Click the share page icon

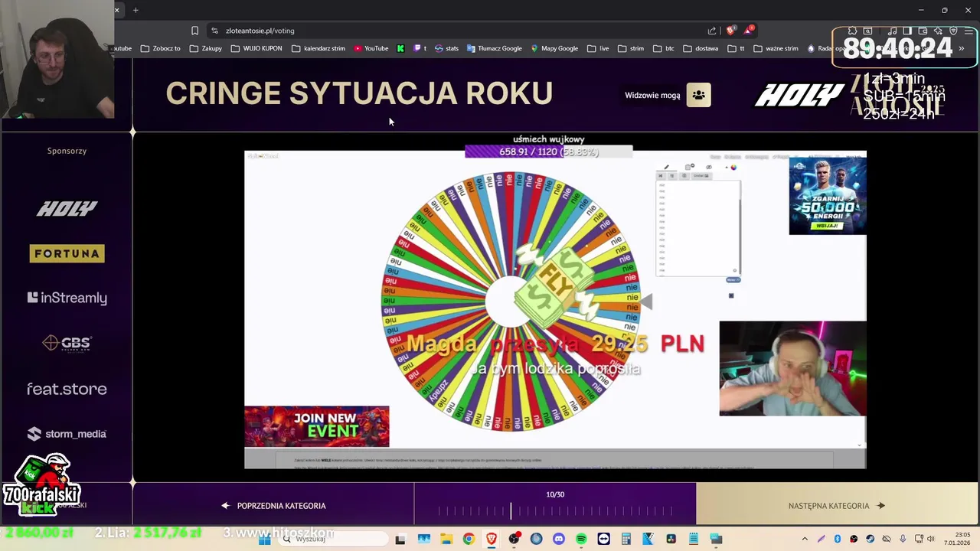pyautogui.click(x=712, y=31)
